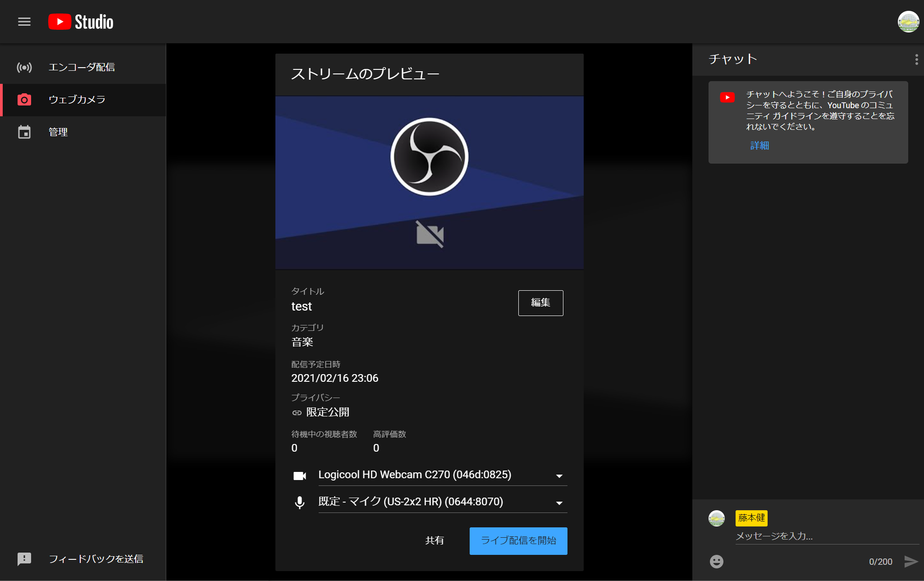The width and height of the screenshot is (924, 581).
Task: Click the feedback speech bubble icon
Action: 24,559
